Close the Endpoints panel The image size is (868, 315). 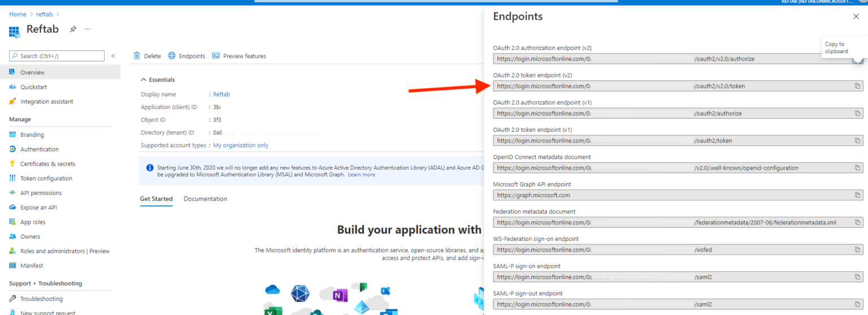tap(856, 16)
